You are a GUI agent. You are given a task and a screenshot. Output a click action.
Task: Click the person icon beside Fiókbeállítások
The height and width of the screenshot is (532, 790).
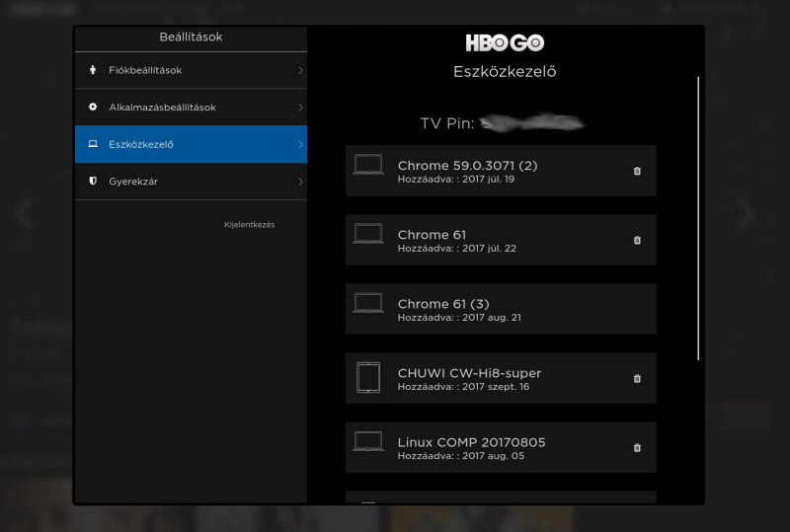point(93,70)
